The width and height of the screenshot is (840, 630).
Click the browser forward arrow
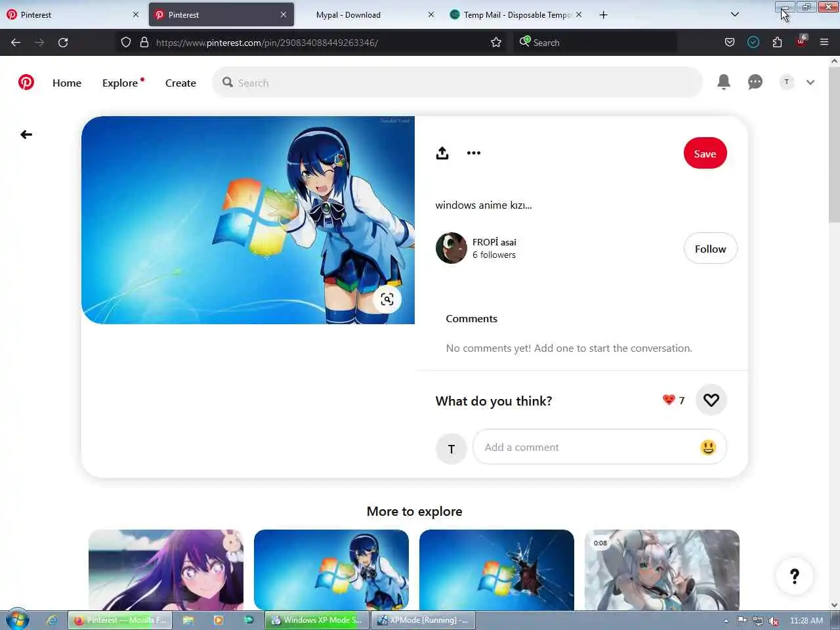point(39,43)
